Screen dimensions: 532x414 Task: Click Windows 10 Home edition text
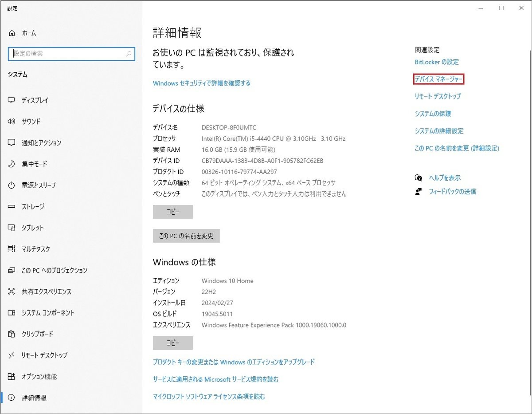[227, 281]
